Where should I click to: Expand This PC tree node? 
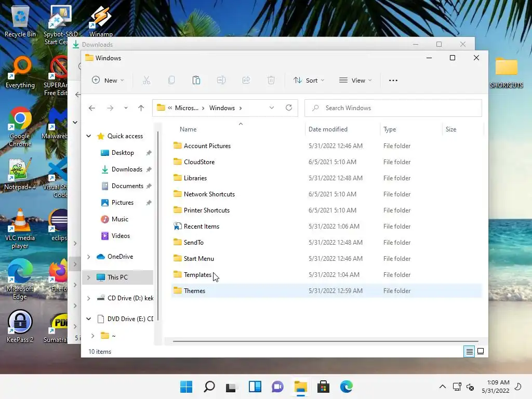tap(88, 277)
